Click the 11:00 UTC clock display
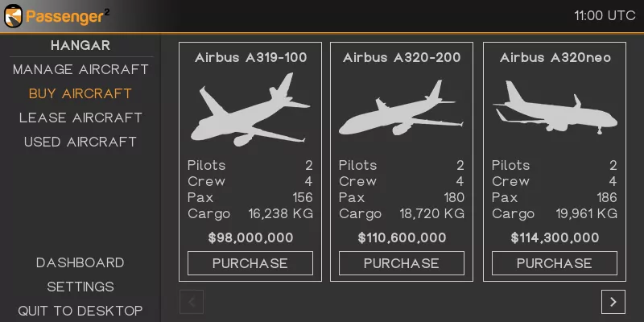 point(605,15)
